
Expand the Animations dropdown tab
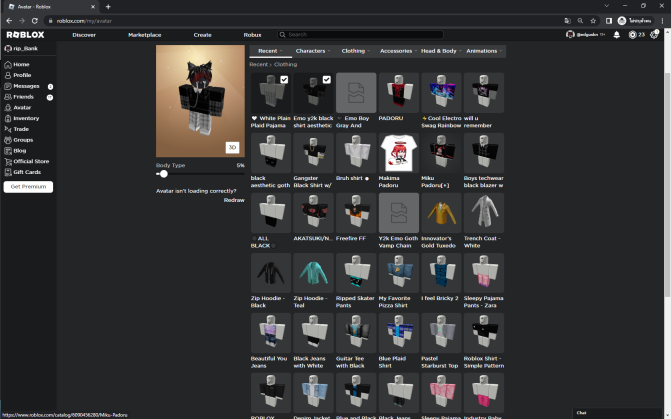tap(484, 51)
